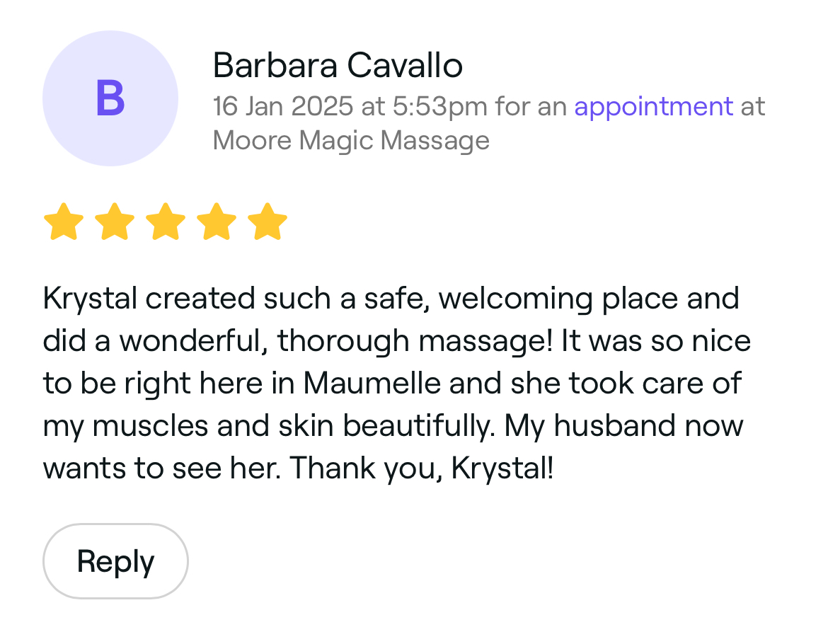This screenshot has width=828, height=644.
Task: Click reviewer name Barbara Cavallo
Action: [x=338, y=67]
